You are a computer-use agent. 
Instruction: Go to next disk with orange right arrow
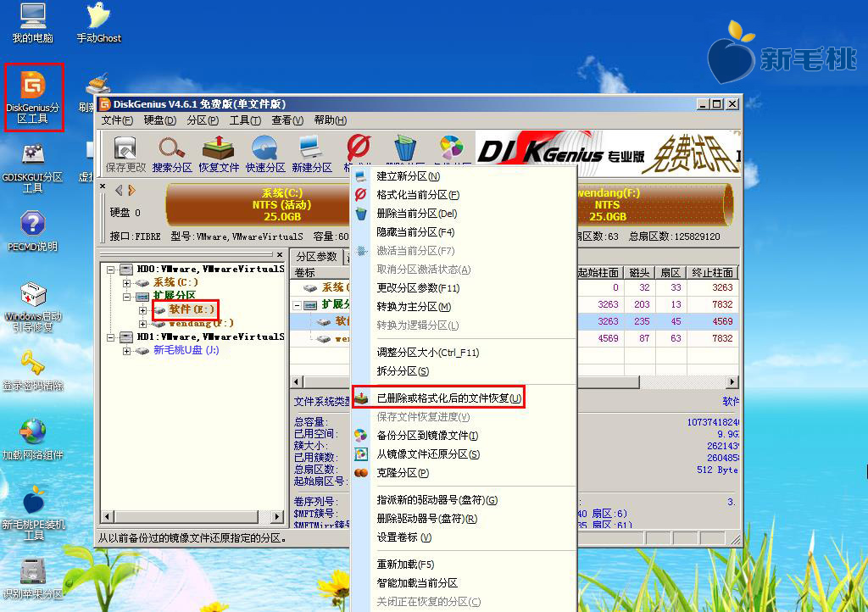click(131, 191)
